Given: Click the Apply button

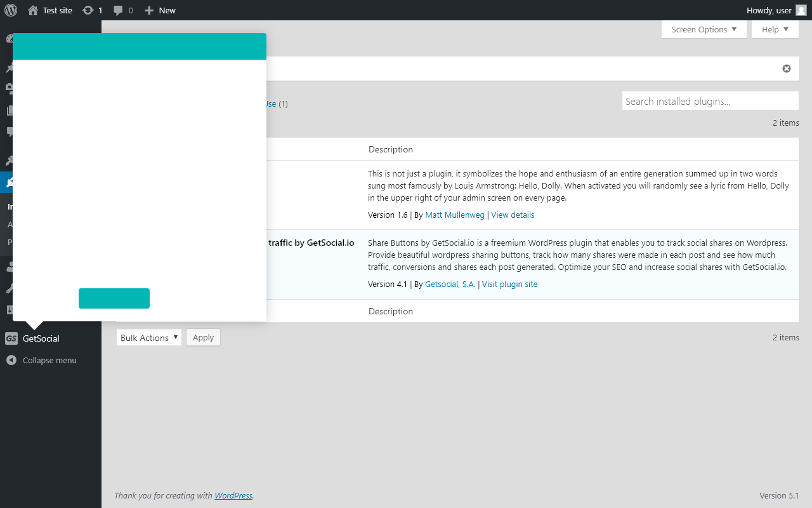Looking at the screenshot, I should [x=203, y=338].
